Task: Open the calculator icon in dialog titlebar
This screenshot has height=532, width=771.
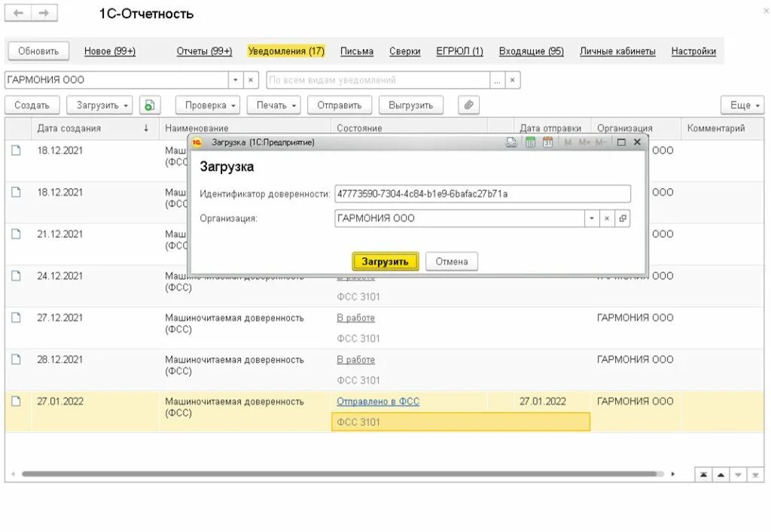Action: click(530, 142)
